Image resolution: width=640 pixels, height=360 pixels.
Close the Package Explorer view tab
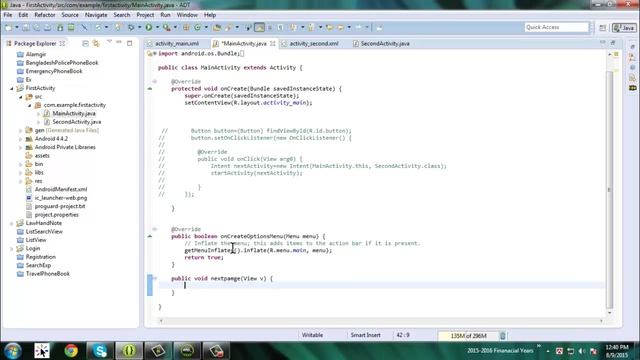[x=62, y=43]
